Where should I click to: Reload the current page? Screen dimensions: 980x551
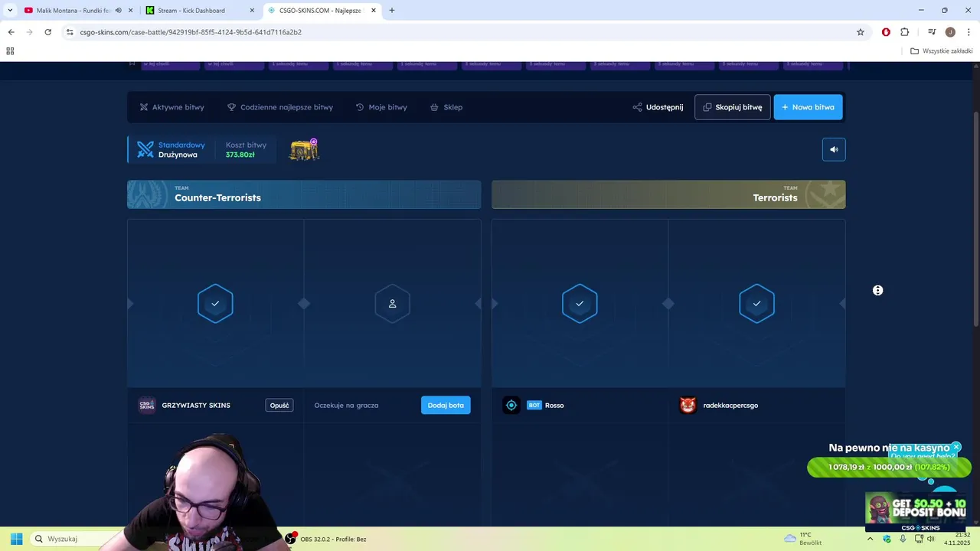47,32
